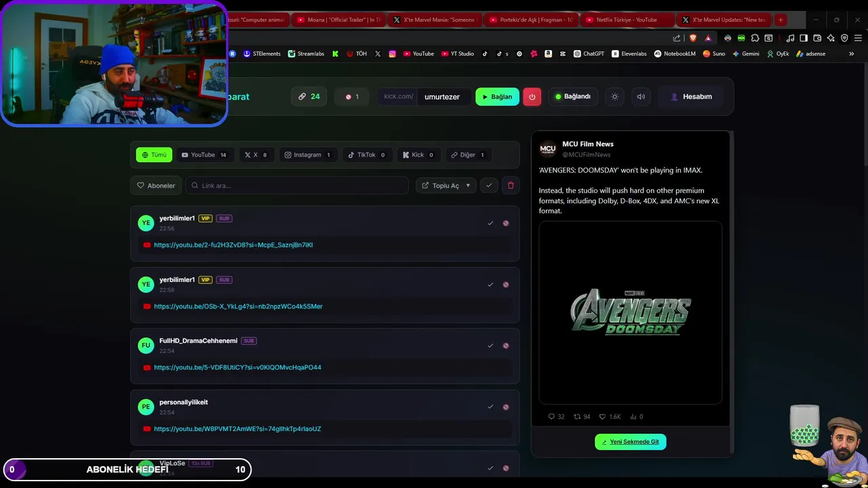The image size is (868, 488).
Task: Open the Toplu Aç dropdown
Action: click(x=446, y=185)
